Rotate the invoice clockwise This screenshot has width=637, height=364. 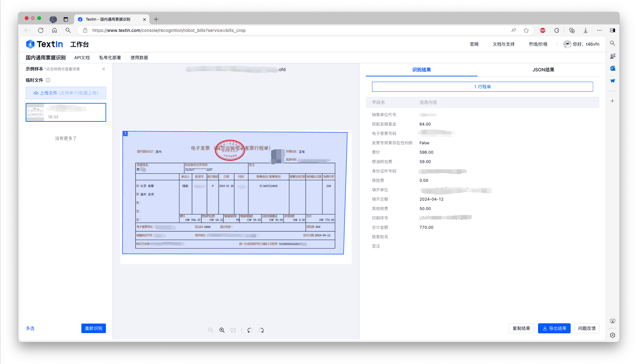(262, 330)
